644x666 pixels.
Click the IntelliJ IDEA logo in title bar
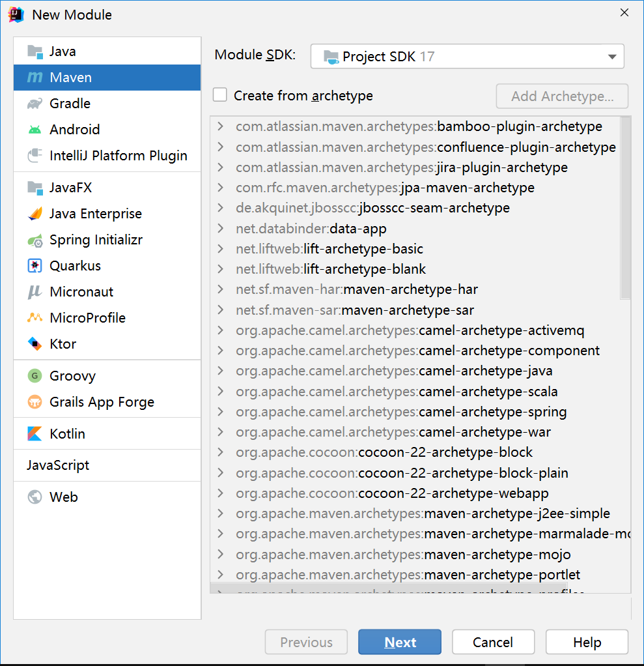pos(16,15)
